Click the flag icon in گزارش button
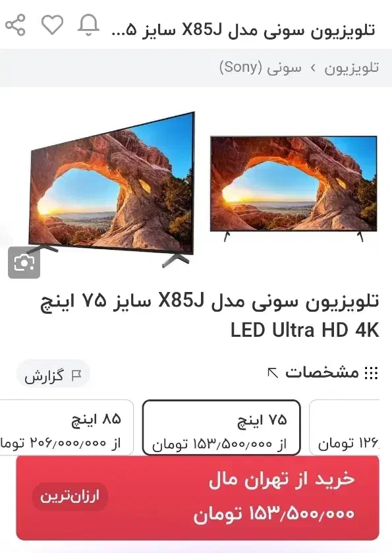Image resolution: width=392 pixels, height=553 pixels. coord(76,376)
